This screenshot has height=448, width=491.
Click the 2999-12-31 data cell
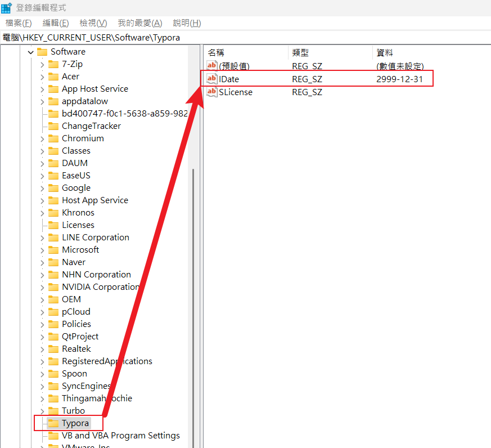(399, 79)
